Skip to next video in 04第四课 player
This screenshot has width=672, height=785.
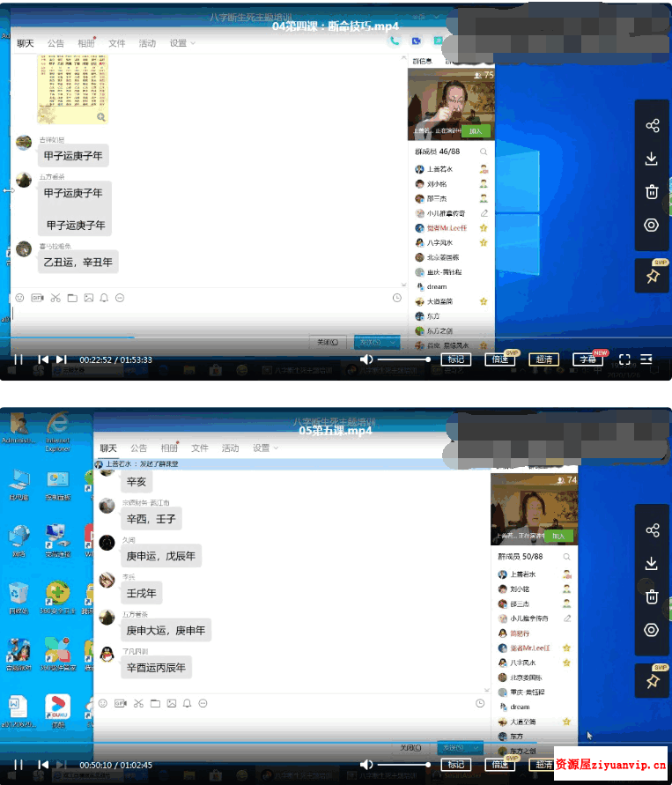tap(62, 359)
